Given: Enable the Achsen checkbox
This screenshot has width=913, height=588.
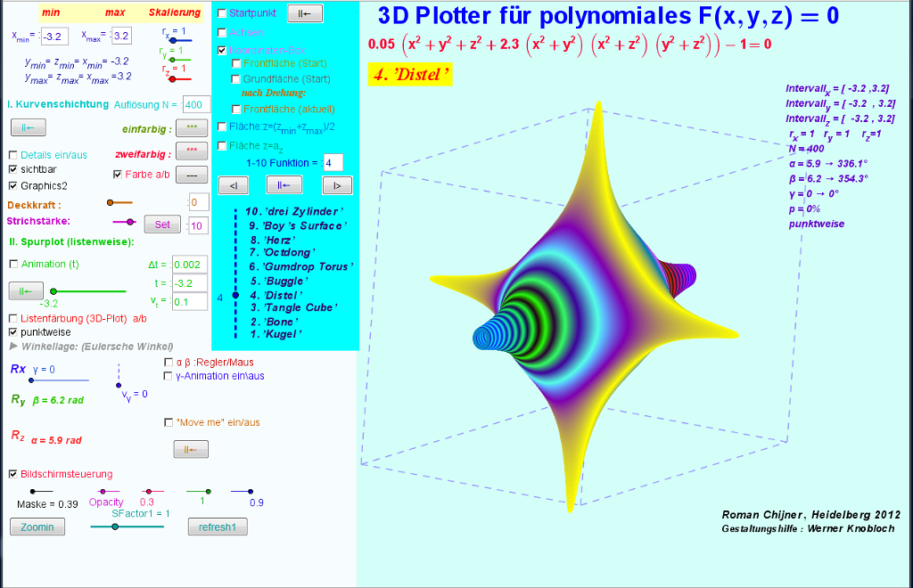Looking at the screenshot, I should click(x=222, y=32).
